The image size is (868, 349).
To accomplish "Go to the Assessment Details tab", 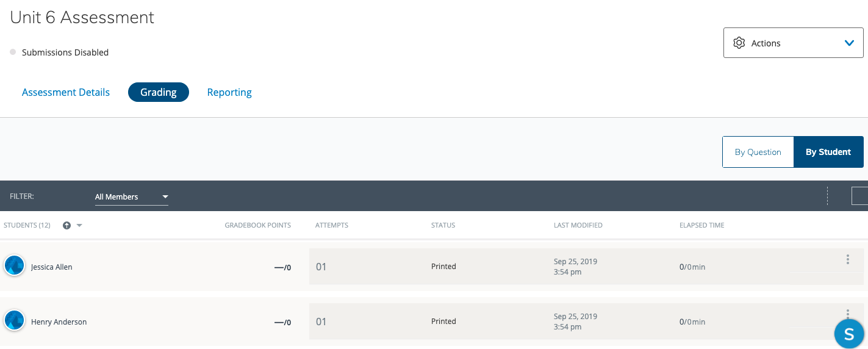I will pyautogui.click(x=66, y=93).
